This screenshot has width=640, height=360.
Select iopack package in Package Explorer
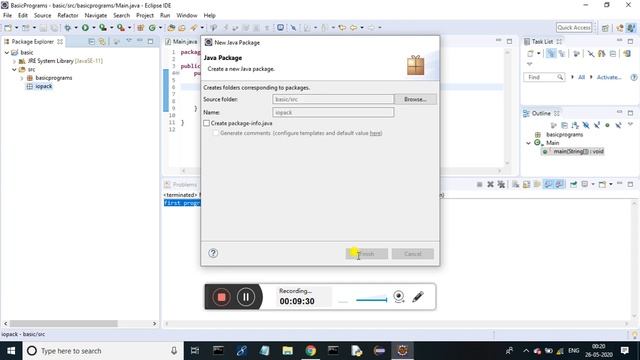[x=44, y=86]
